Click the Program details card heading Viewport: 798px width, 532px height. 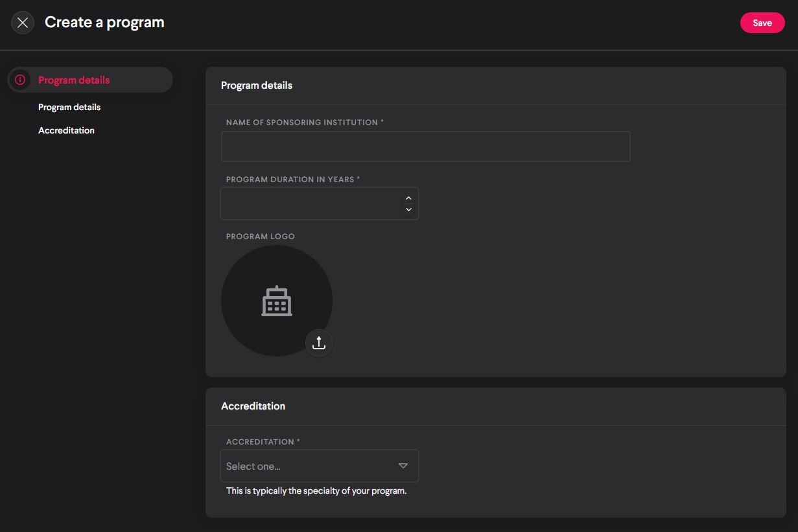coord(257,85)
